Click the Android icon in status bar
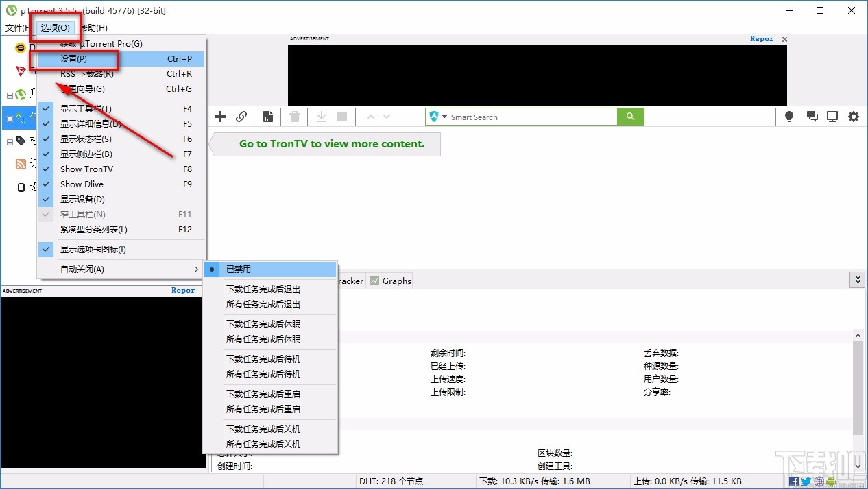 pos(830,481)
